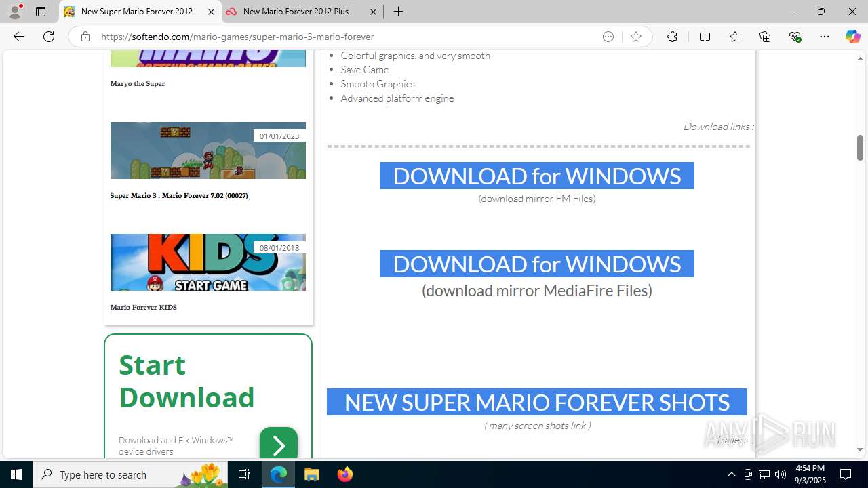Screen dimensions: 868x488
Task: Close the New Super Mario Forever 2012 tab
Action: point(211,12)
